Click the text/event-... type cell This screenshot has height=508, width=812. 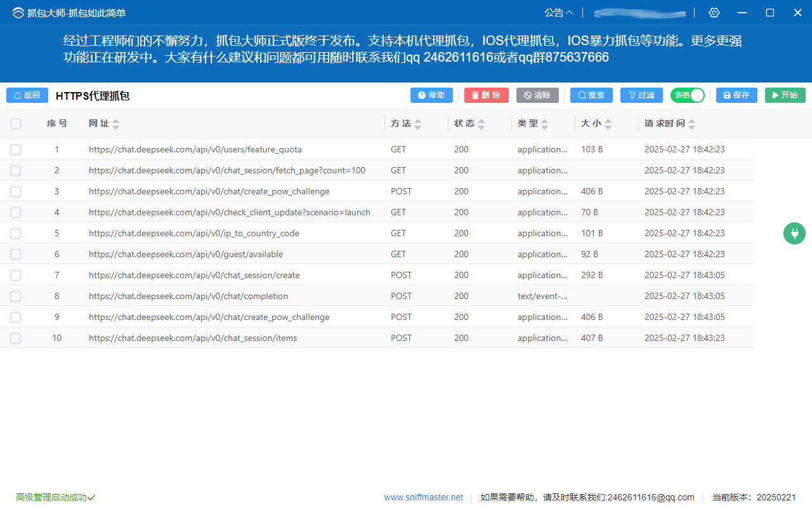click(x=542, y=297)
